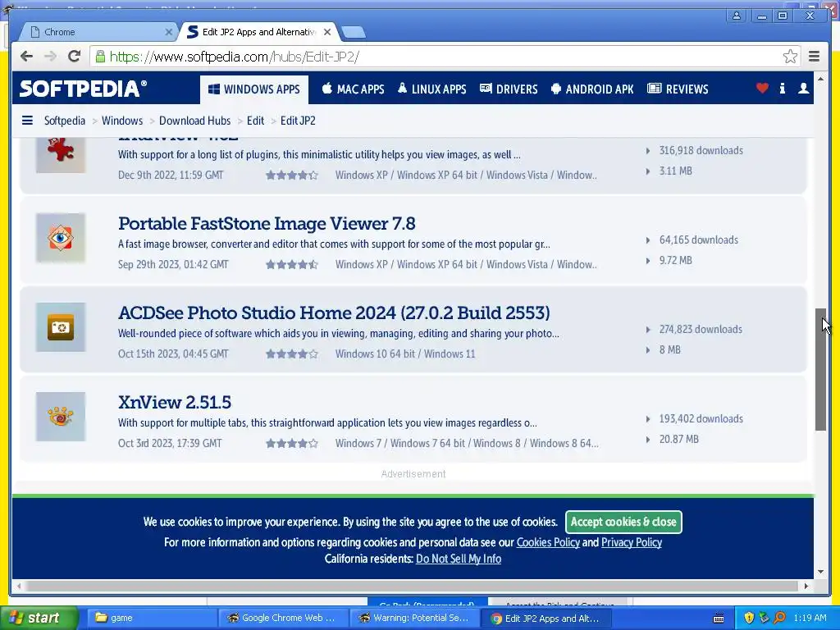Go back using Chrome's back arrow
This screenshot has height=630, width=840.
26,57
